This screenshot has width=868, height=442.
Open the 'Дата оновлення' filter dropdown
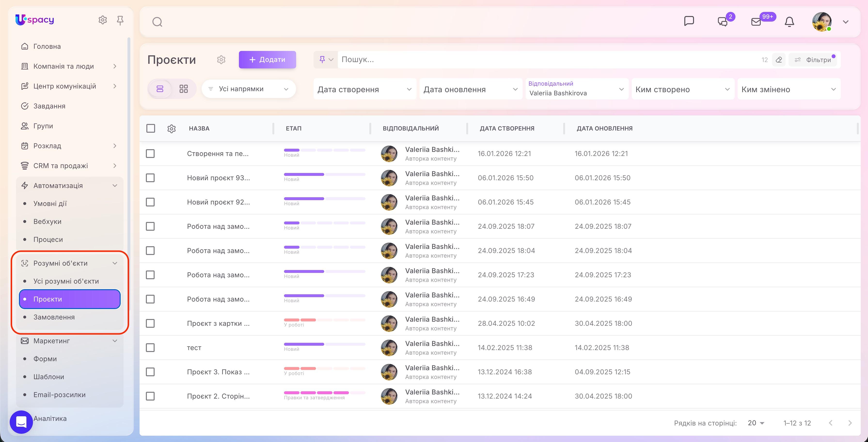(x=471, y=89)
